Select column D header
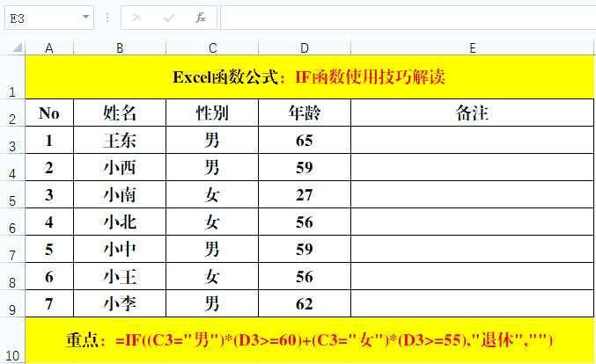Screen dimensions: 596x364 pyautogui.click(x=305, y=48)
